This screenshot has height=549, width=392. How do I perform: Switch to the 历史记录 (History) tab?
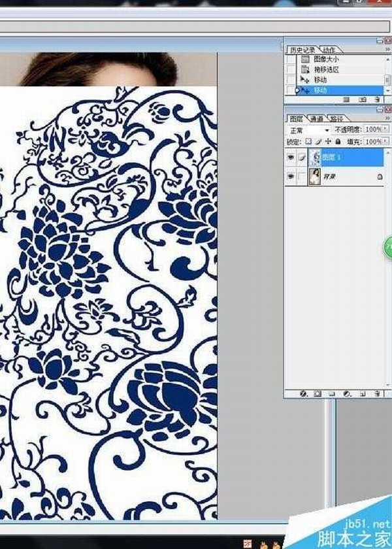(x=302, y=50)
